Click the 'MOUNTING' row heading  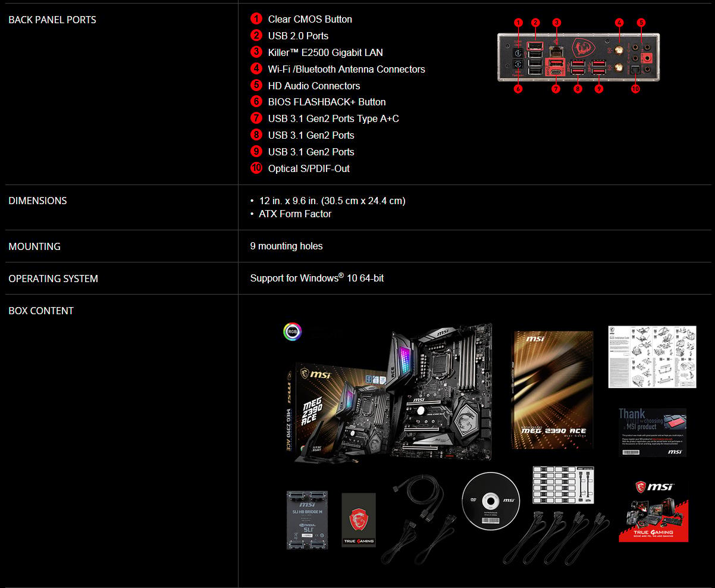(35, 246)
